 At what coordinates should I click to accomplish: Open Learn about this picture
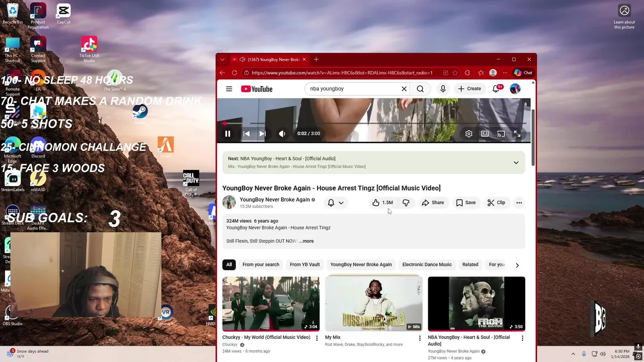[x=624, y=17]
